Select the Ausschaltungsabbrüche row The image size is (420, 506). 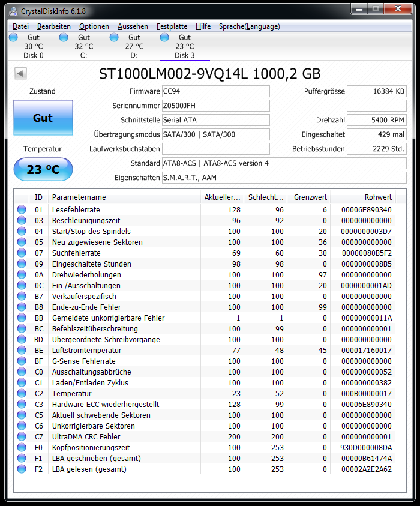205,372
